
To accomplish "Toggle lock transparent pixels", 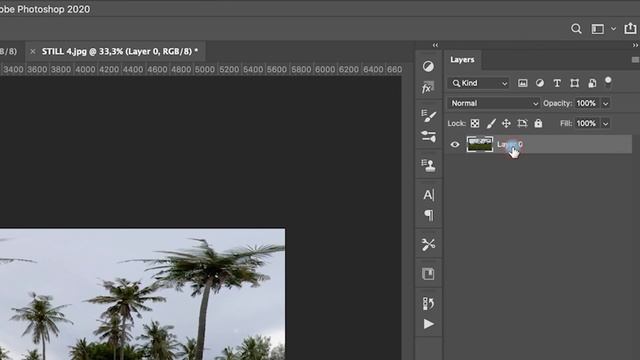I will tap(475, 123).
